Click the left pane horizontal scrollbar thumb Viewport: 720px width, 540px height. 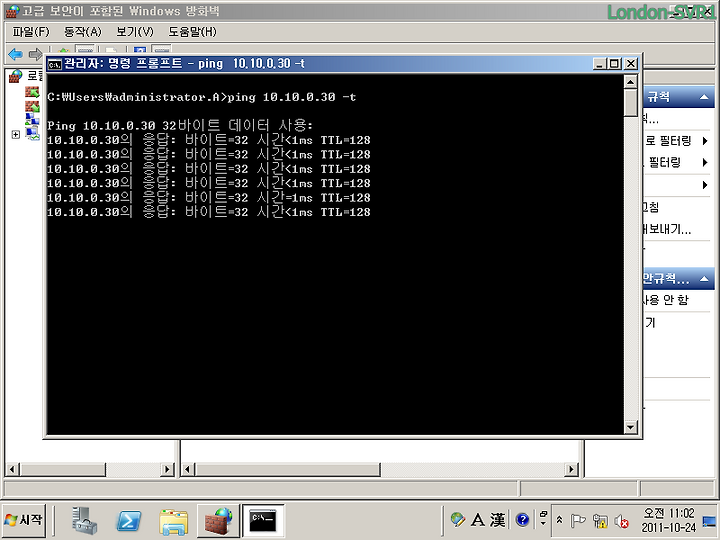tap(62, 469)
